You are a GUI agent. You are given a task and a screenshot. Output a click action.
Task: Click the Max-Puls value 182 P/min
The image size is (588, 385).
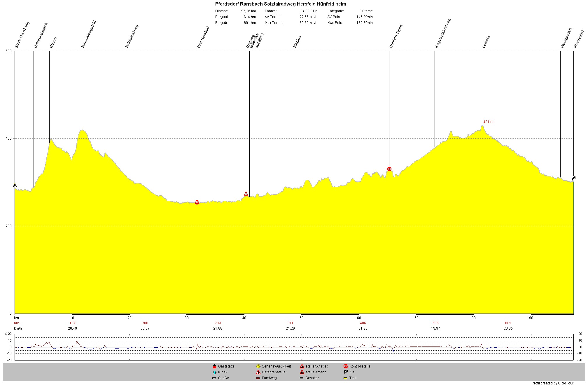(364, 23)
